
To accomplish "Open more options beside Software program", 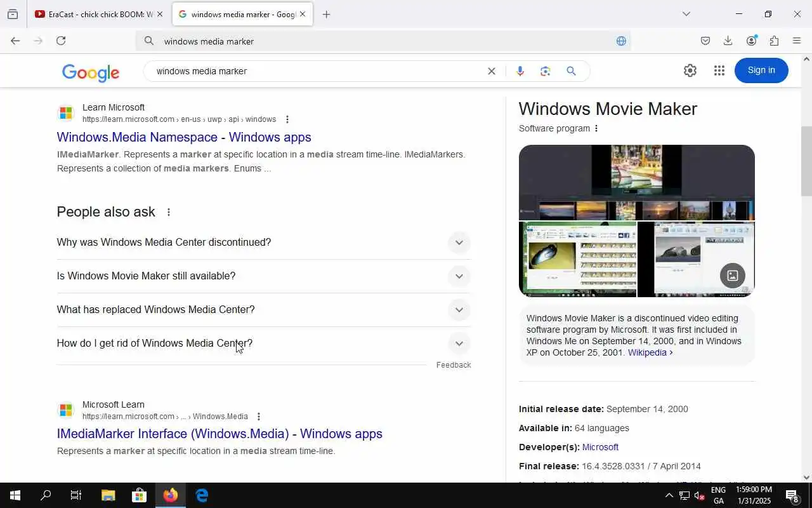I will (596, 128).
